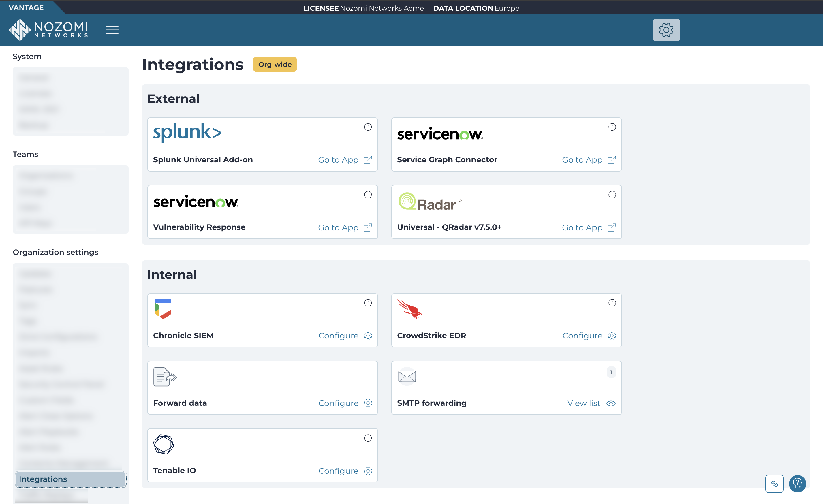Click the Internal section heading

172,274
